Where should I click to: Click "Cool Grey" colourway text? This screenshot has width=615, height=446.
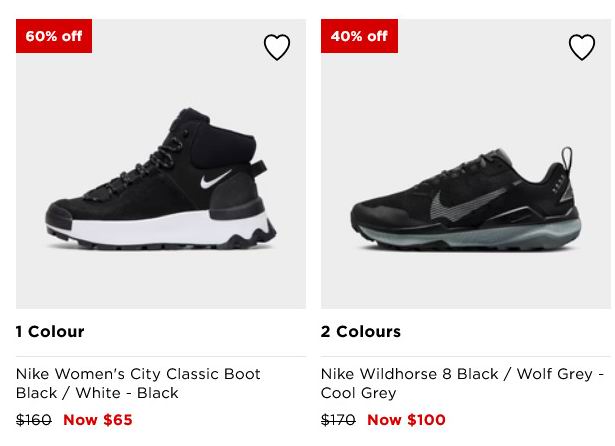358,393
